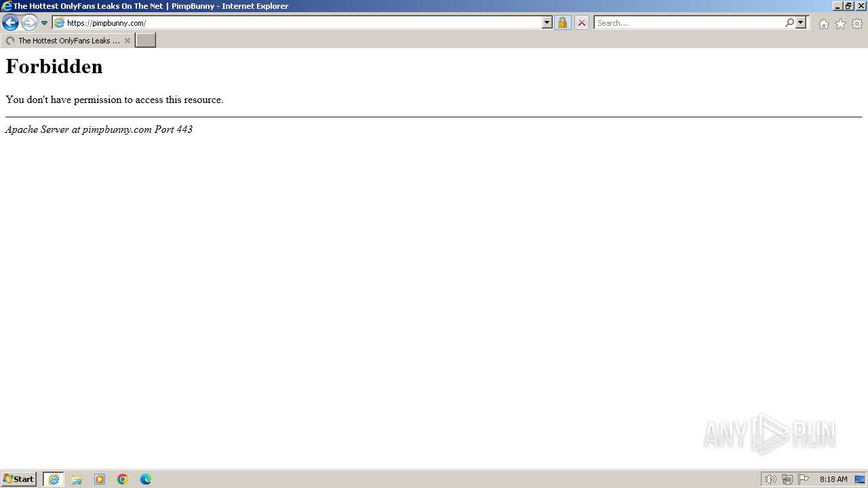Open a new tab button

coord(146,41)
